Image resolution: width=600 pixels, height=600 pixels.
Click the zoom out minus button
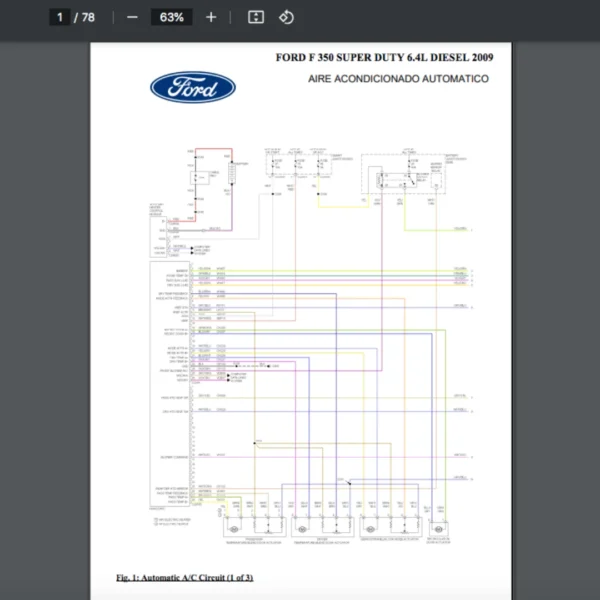132,17
